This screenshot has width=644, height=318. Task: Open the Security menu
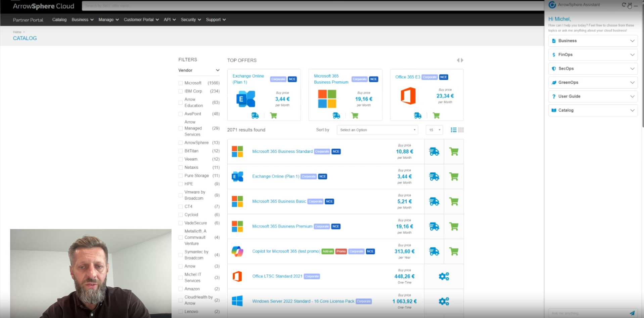coord(191,19)
